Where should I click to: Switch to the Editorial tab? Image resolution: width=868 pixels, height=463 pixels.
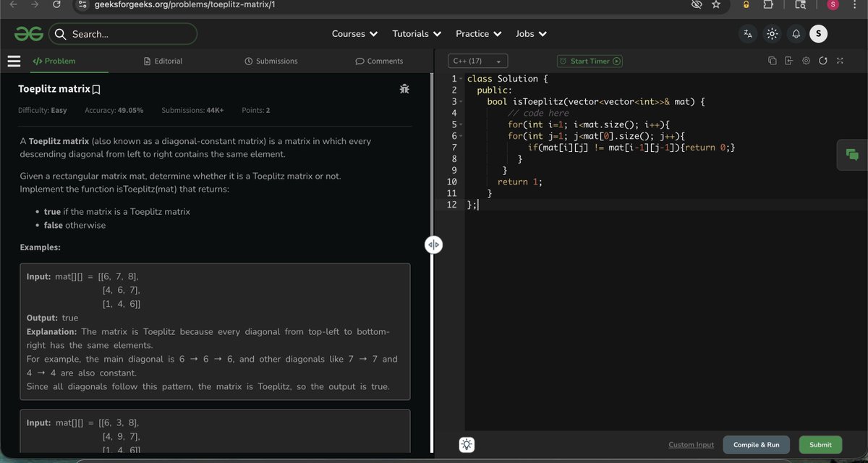163,61
